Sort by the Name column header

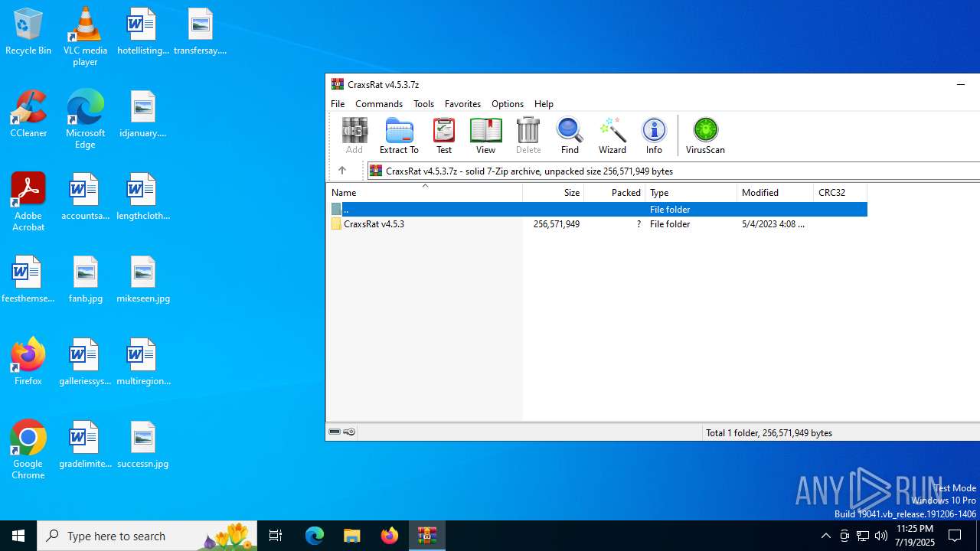[x=425, y=193]
